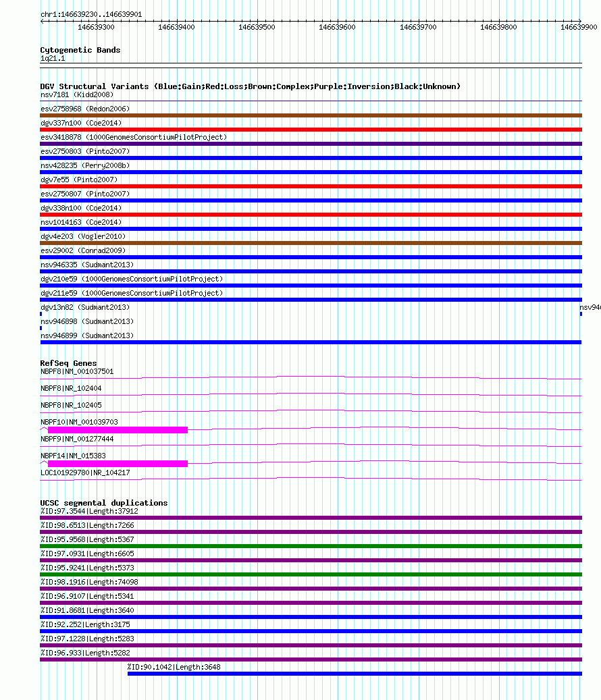Click the brown bar for dgv4e203 (Vogler2010)

[311, 243]
